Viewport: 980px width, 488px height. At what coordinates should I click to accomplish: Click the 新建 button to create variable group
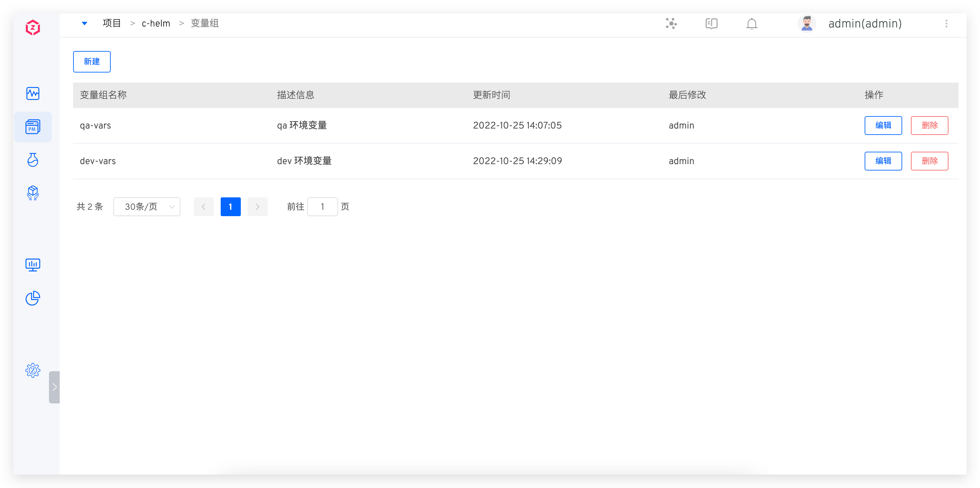coord(91,61)
